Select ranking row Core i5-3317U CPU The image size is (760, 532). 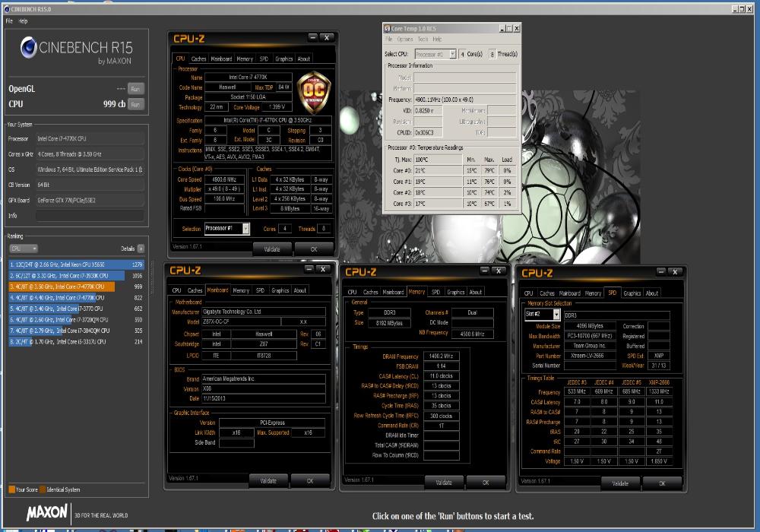click(76, 341)
